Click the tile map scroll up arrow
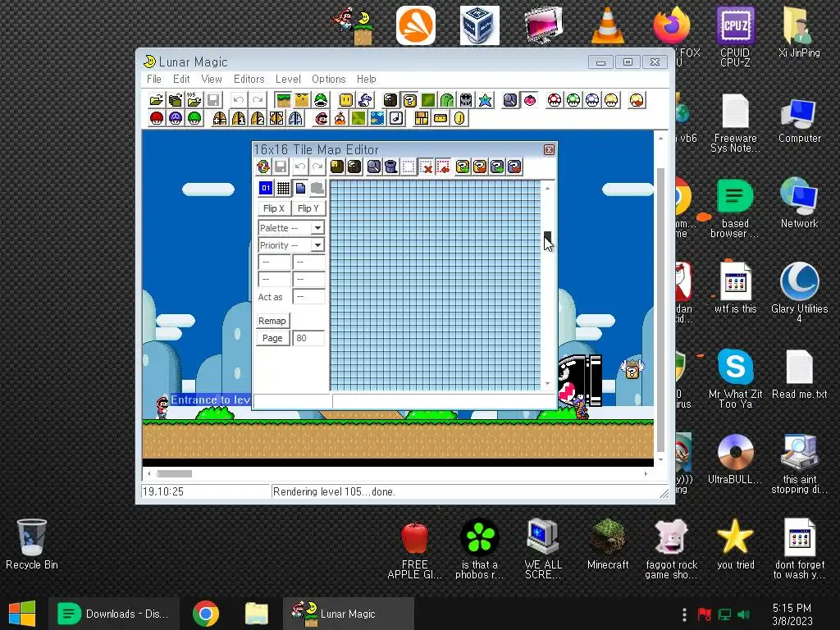Image resolution: width=840 pixels, height=630 pixels. 547,189
